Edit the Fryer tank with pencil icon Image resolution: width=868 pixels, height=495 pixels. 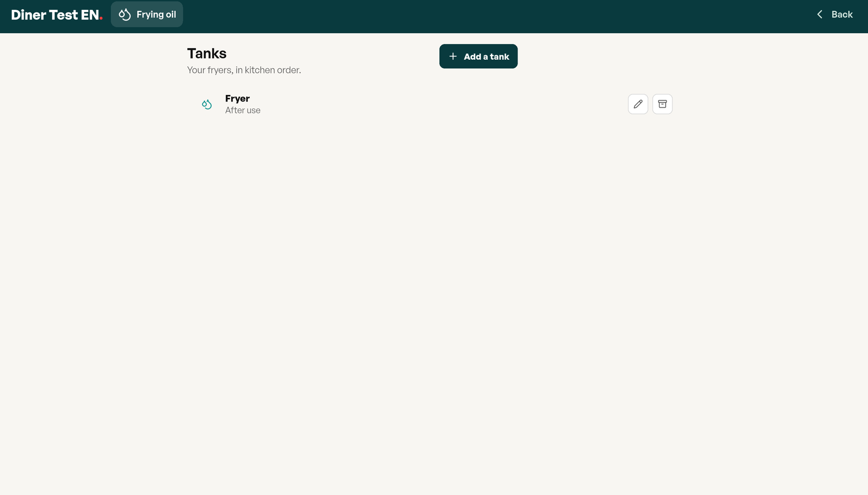(638, 104)
